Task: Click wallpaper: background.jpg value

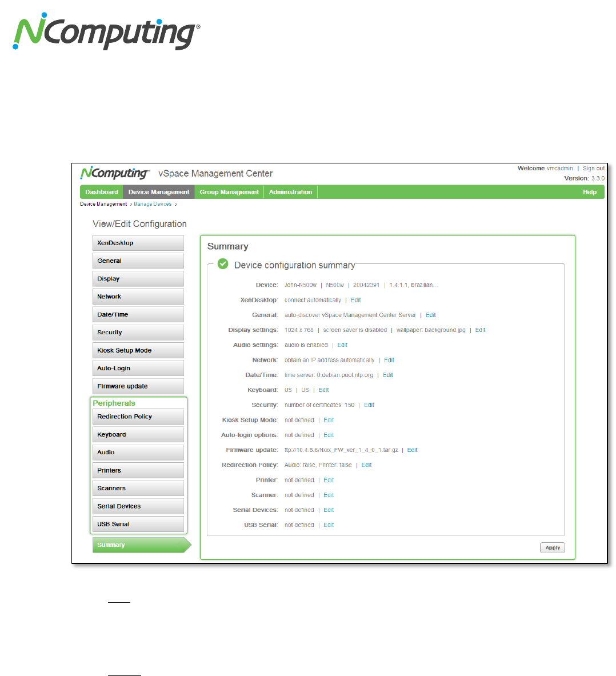Action: coord(431,330)
